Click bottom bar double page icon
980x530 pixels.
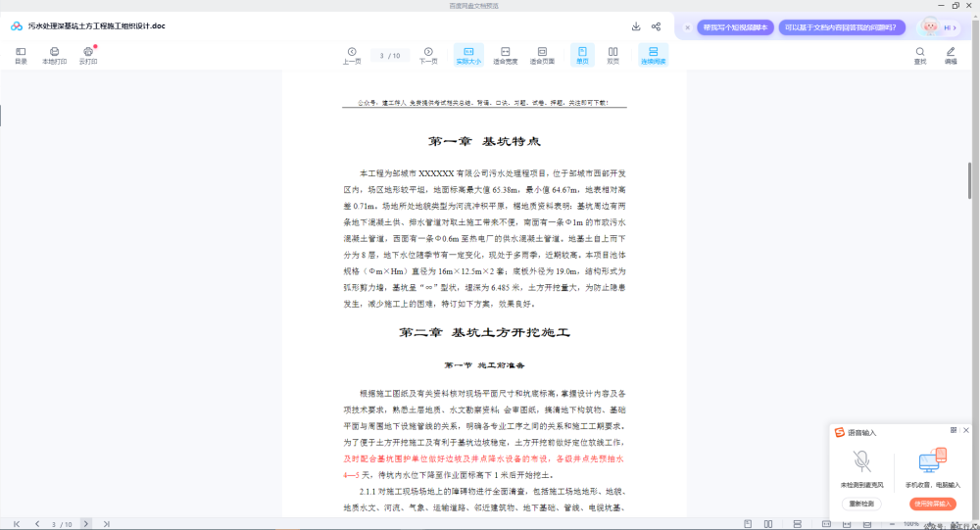click(x=768, y=524)
